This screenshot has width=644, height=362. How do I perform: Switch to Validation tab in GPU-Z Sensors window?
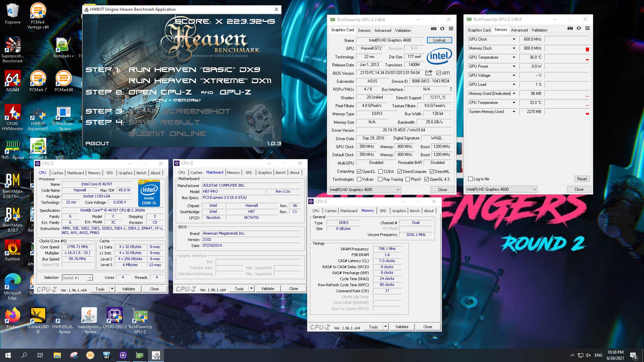pyautogui.click(x=539, y=30)
